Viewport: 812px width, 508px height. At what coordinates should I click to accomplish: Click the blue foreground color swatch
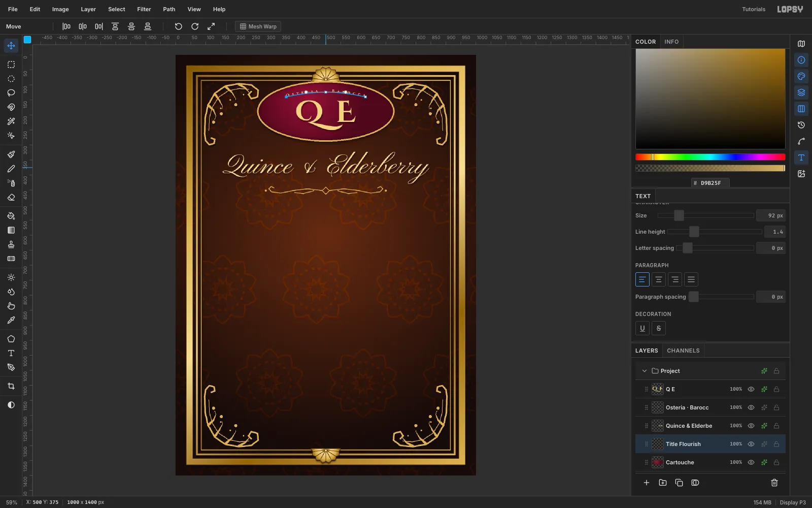(x=27, y=39)
